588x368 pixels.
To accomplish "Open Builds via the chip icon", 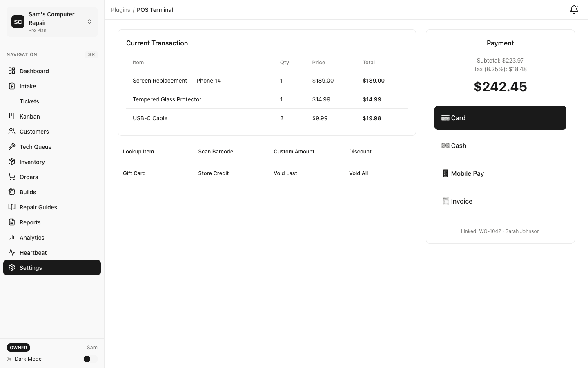I will point(12,192).
